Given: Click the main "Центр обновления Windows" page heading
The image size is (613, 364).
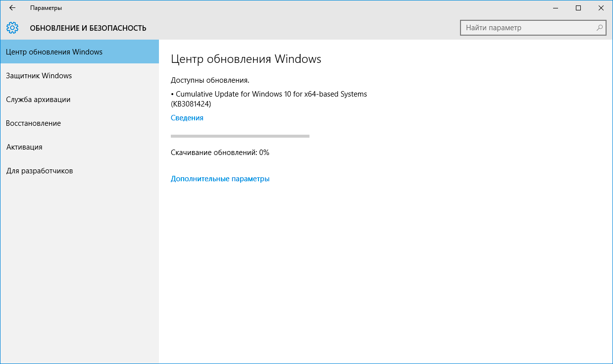Looking at the screenshot, I should 246,59.
